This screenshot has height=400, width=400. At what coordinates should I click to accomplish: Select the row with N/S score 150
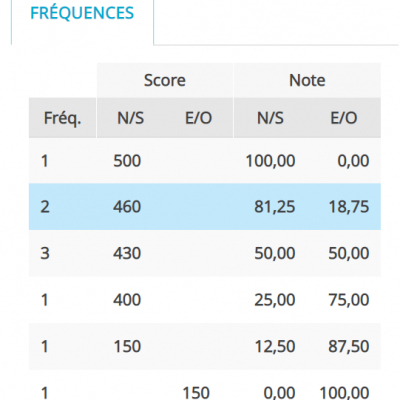[205, 346]
